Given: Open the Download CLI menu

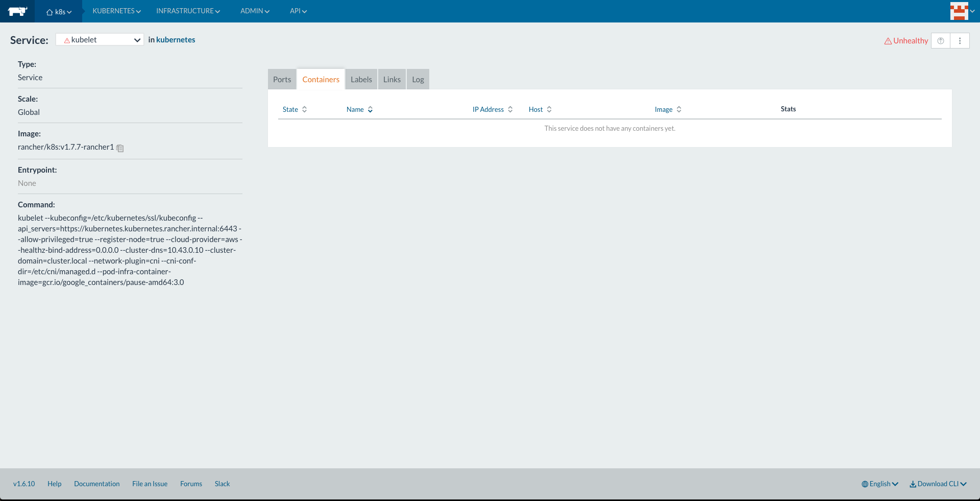Looking at the screenshot, I should (938, 484).
